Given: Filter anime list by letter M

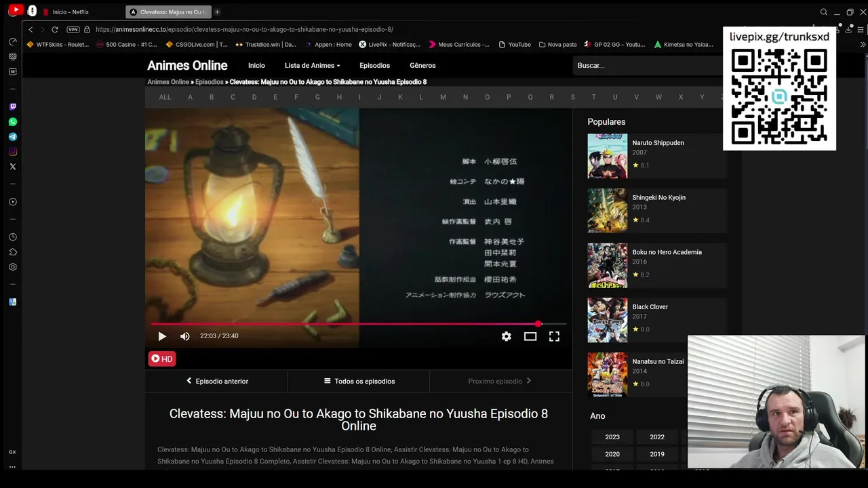Looking at the screenshot, I should click(443, 97).
